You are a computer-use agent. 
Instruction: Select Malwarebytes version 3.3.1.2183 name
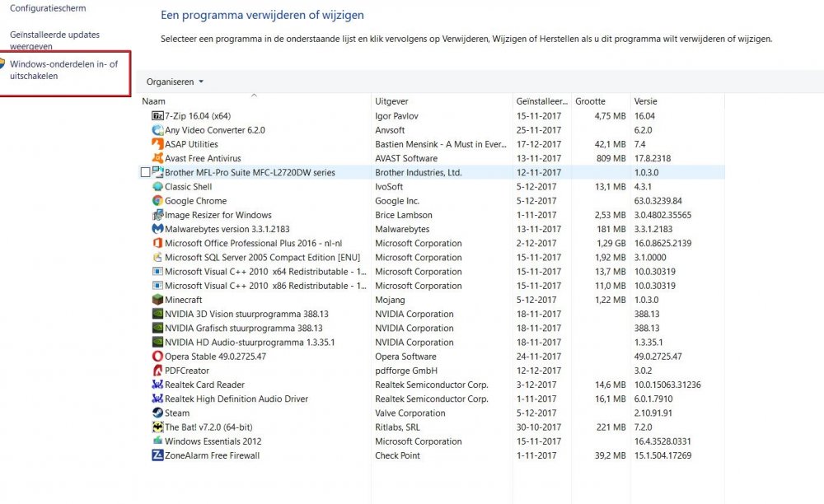[x=227, y=229]
